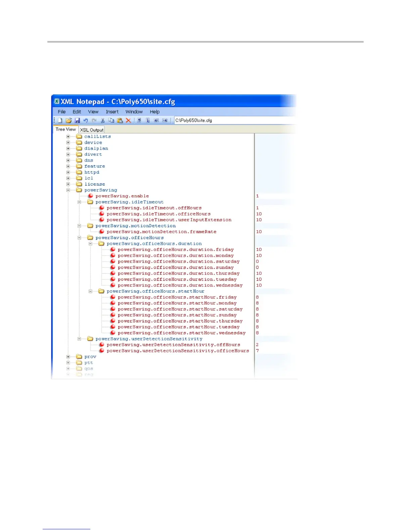Expand the license node
411x532 pixels.
click(x=68, y=184)
